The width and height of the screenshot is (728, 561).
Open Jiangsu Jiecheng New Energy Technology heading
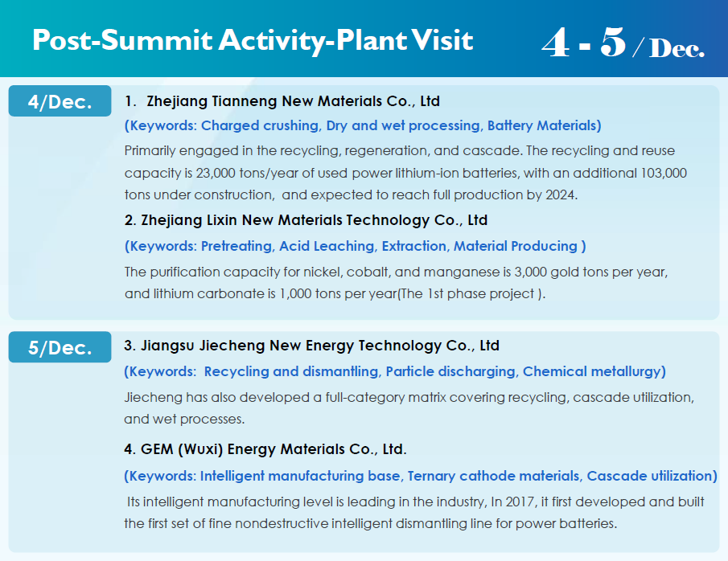(311, 346)
